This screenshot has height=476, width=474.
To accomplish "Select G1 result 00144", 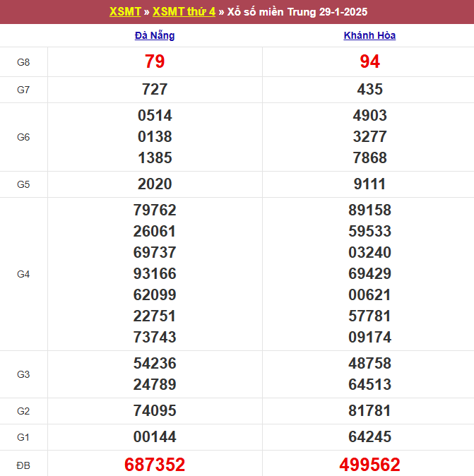I will tap(155, 437).
